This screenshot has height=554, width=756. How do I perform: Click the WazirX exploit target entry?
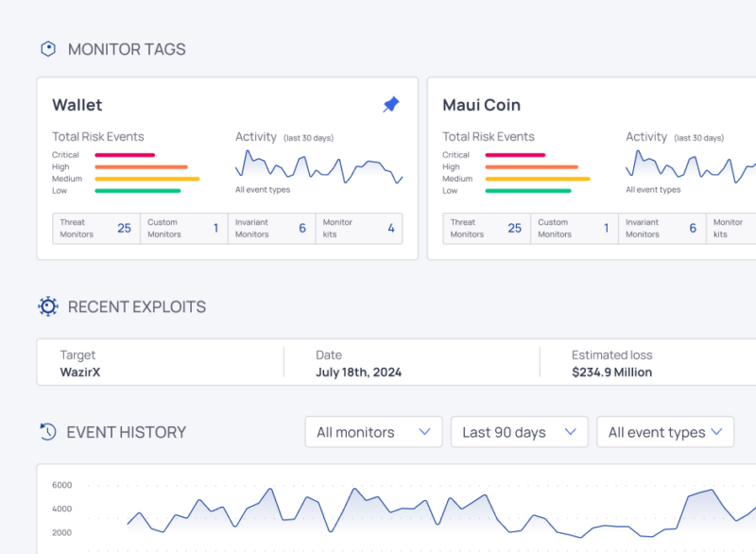82,372
